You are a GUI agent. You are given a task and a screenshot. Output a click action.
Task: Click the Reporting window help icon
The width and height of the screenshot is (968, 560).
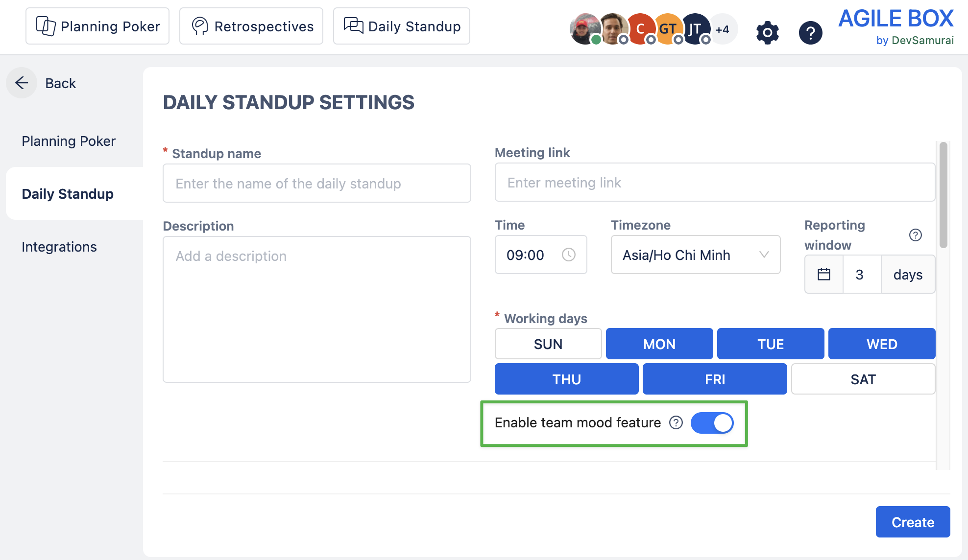[915, 235]
